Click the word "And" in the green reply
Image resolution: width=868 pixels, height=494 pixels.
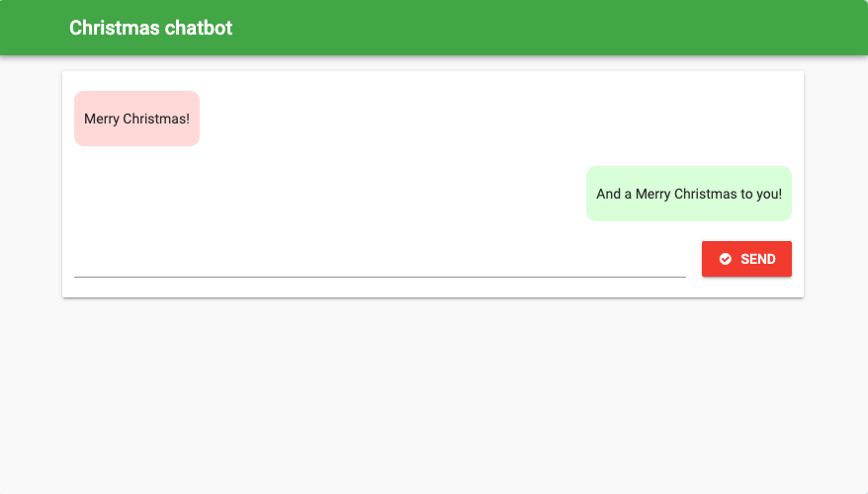point(608,194)
